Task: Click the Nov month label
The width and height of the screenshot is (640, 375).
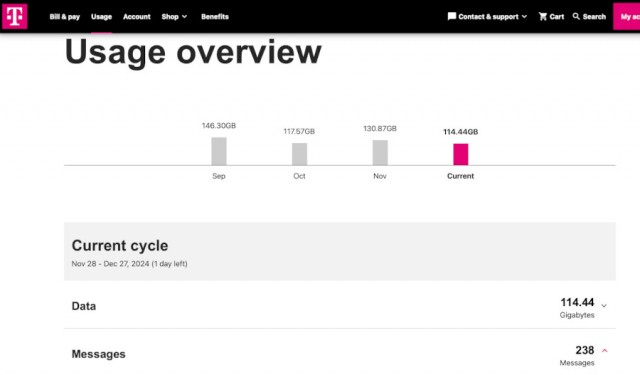Action: pyautogui.click(x=380, y=176)
